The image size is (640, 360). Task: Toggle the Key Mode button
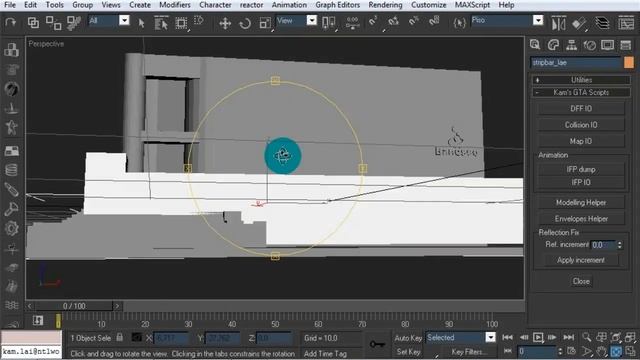pos(507,351)
